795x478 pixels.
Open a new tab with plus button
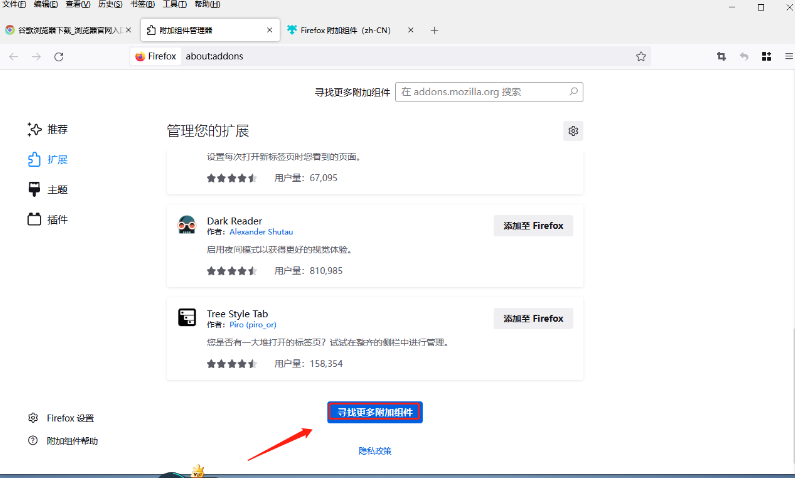434,30
